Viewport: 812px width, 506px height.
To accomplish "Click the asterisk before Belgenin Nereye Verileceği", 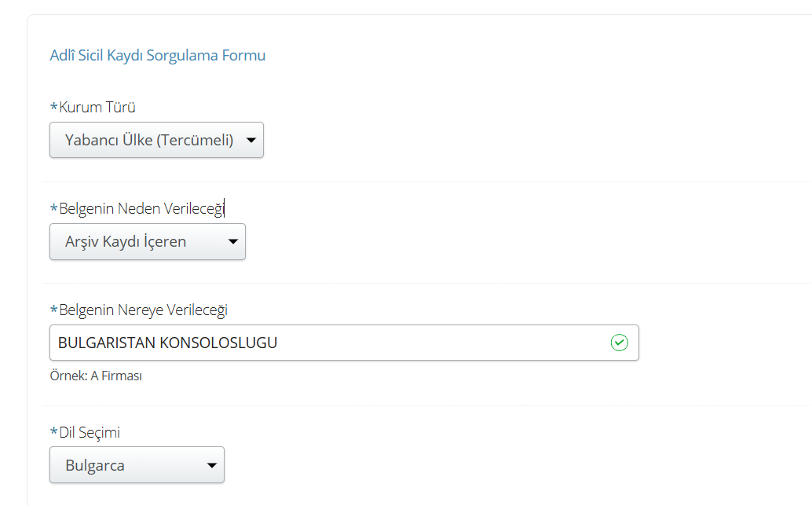I will click(53, 309).
